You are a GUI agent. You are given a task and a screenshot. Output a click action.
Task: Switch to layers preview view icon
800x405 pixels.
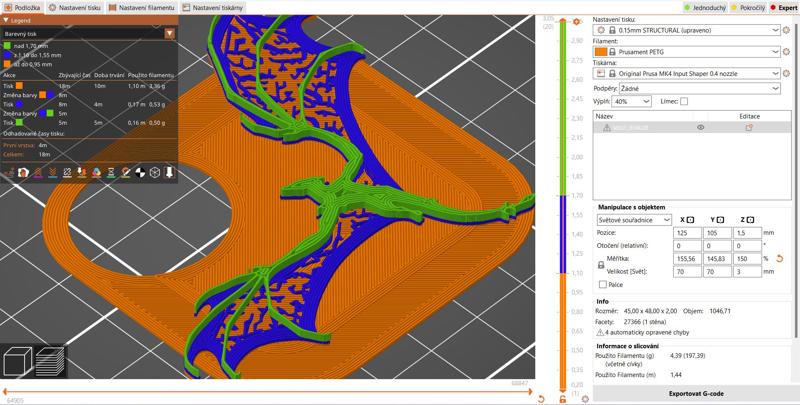click(x=50, y=361)
